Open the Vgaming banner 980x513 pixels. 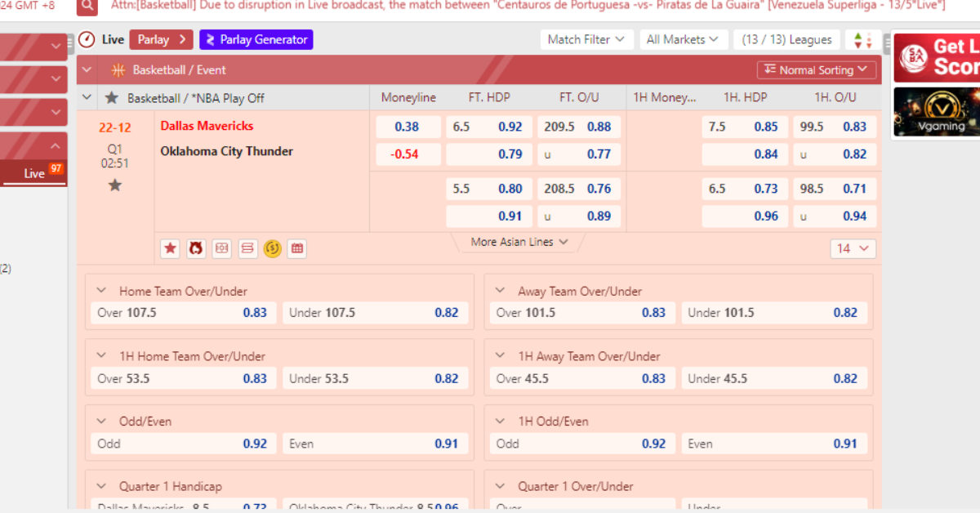pyautogui.click(x=937, y=112)
